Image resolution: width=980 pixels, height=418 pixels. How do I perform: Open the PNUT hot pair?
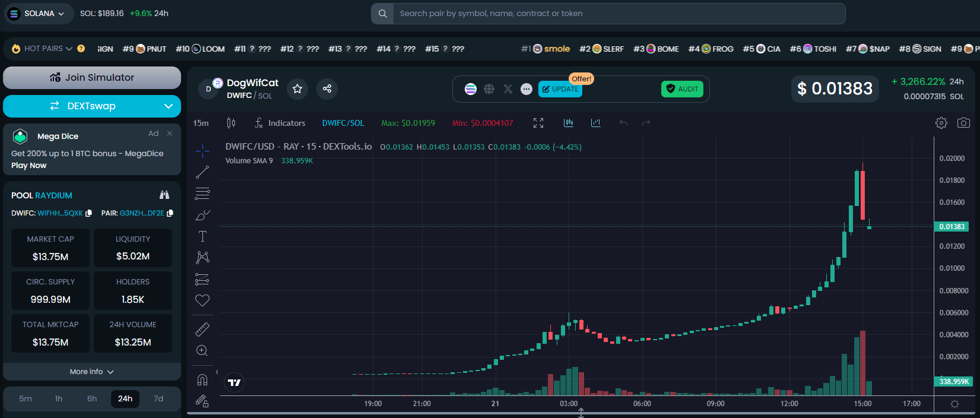pyautogui.click(x=144, y=49)
